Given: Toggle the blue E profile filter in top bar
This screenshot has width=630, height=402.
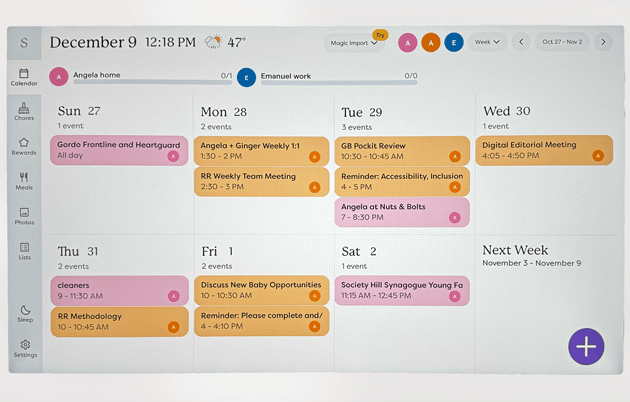Looking at the screenshot, I should (x=454, y=42).
